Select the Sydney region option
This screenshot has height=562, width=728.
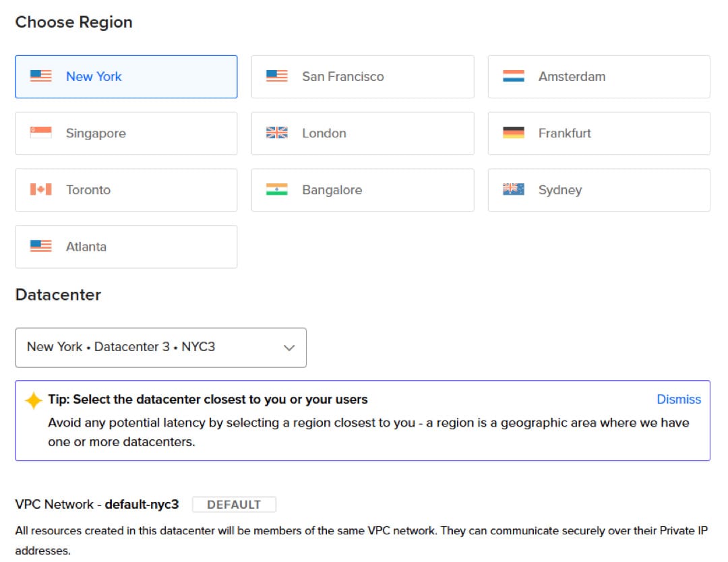(x=599, y=190)
